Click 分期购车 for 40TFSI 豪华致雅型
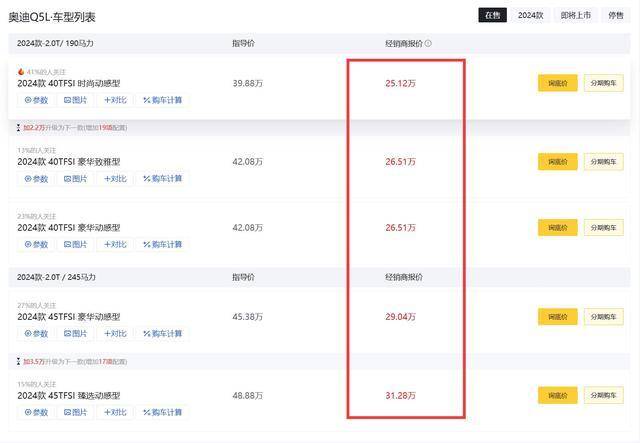Image resolution: width=640 pixels, height=443 pixels. [x=603, y=162]
